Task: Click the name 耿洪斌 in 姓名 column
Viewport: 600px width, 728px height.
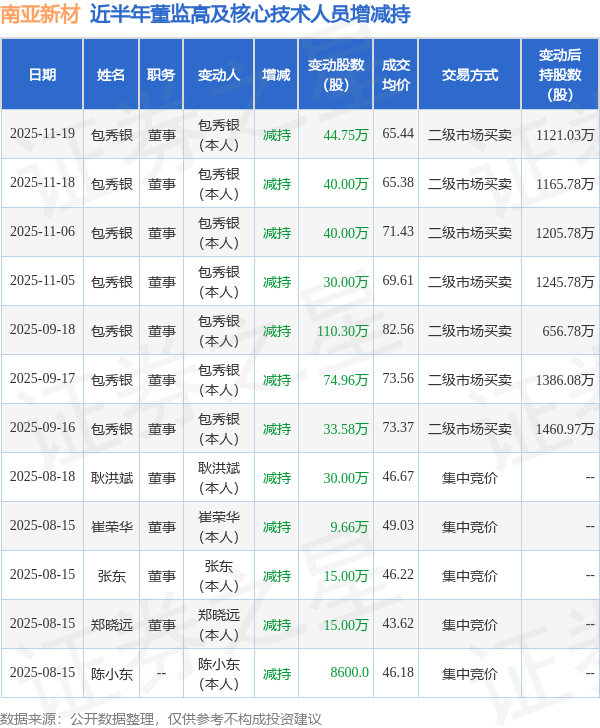Action: pos(111,478)
